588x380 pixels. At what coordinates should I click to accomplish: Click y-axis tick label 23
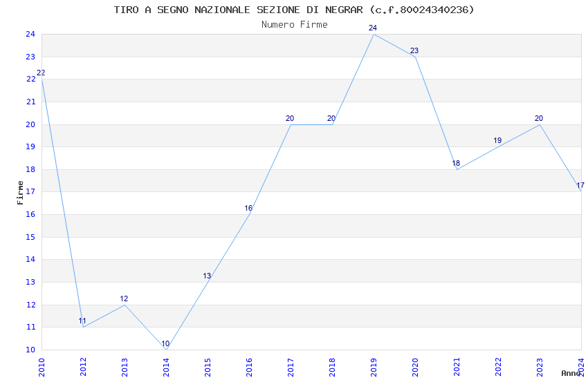pyautogui.click(x=30, y=57)
